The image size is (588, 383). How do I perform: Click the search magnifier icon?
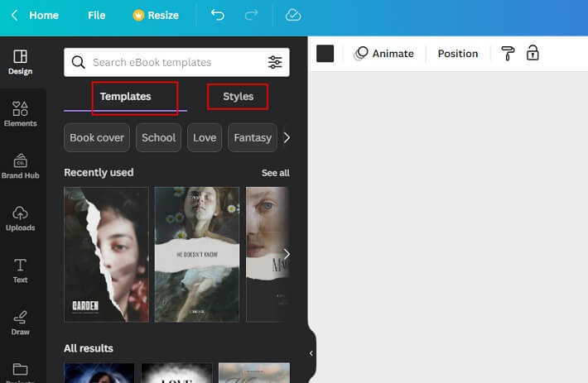click(x=78, y=62)
